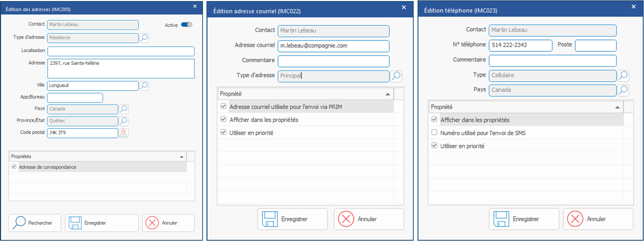Click the search icon beside Province/État Québec

click(x=123, y=121)
